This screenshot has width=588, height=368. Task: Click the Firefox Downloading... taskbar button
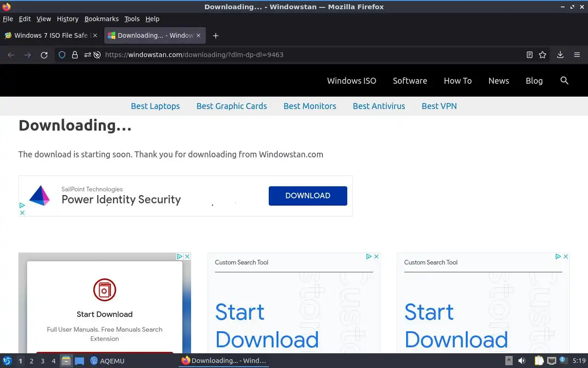pos(224,361)
